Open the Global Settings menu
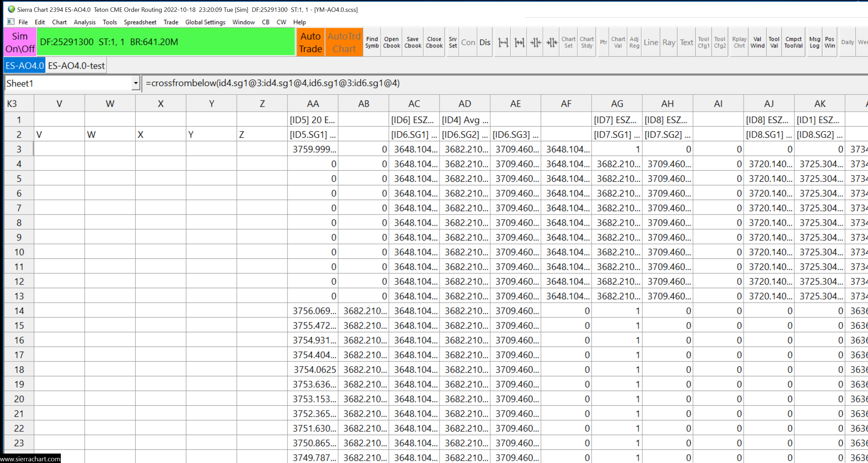The height and width of the screenshot is (463, 868). pyautogui.click(x=205, y=22)
